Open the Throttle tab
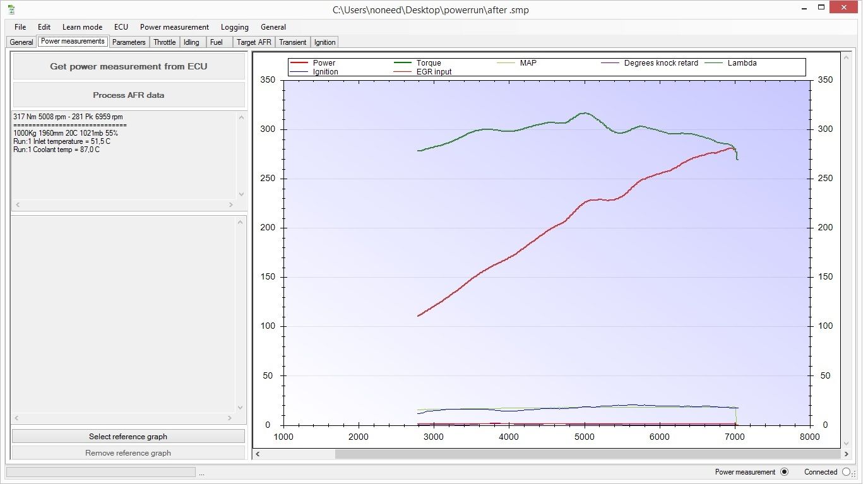868x484 pixels. [x=165, y=42]
